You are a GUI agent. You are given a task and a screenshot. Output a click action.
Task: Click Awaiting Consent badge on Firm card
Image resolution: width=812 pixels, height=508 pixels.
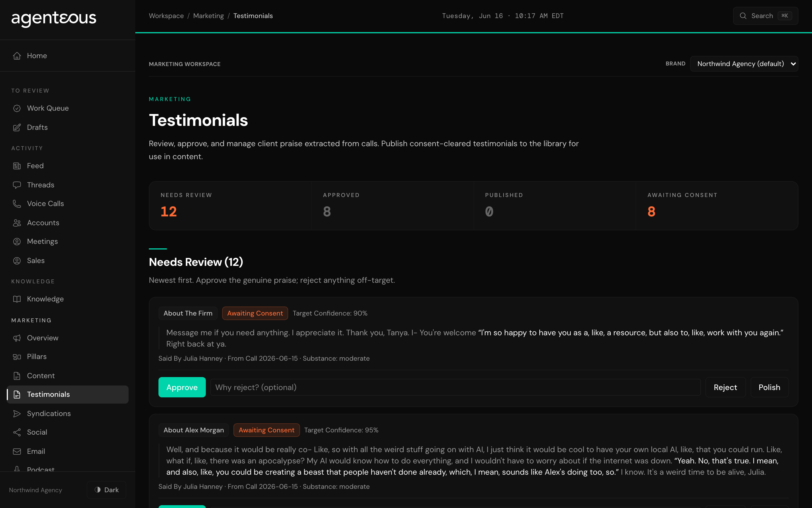[x=255, y=313]
